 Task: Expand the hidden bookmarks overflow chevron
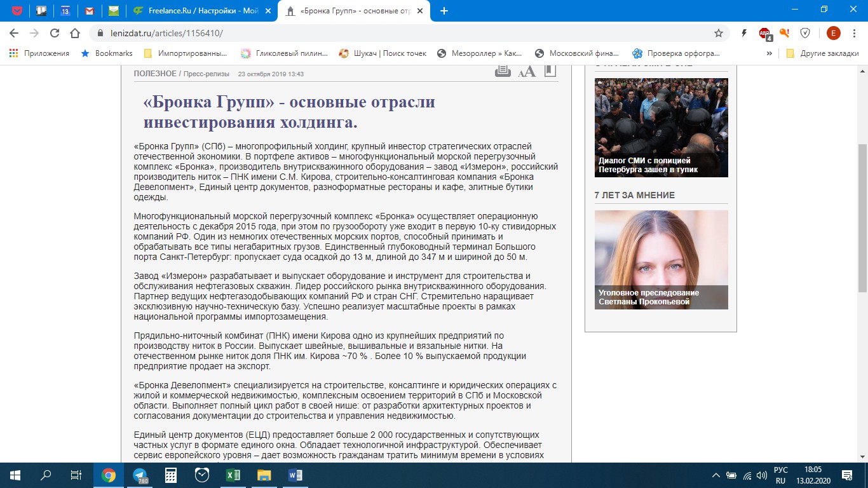(770, 53)
